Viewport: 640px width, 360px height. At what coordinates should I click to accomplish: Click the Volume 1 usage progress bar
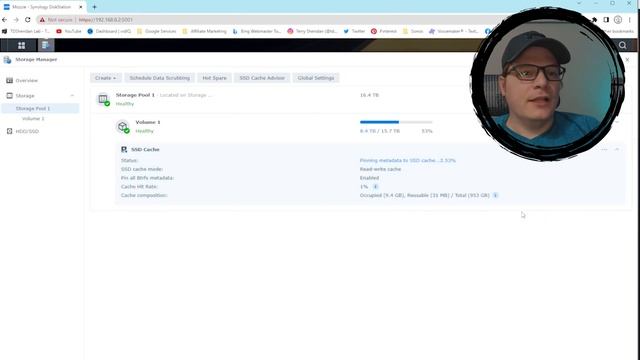(x=396, y=122)
